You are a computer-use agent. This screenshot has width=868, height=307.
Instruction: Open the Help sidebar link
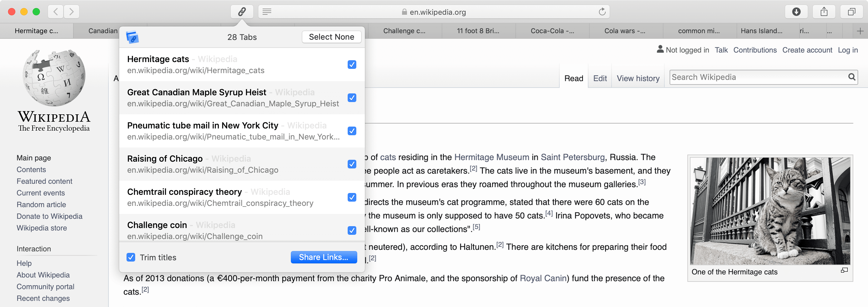coord(24,263)
